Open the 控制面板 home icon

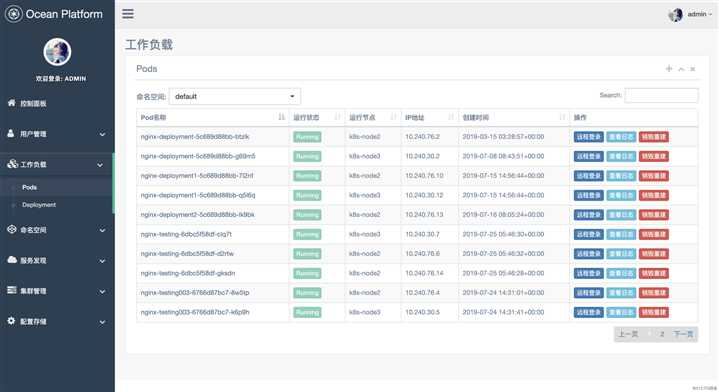(11, 103)
